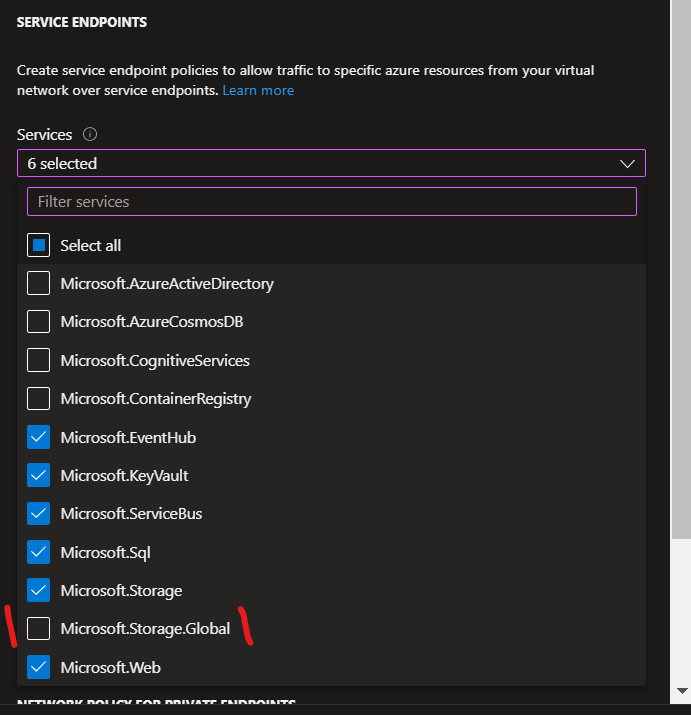Check Microsoft.AzureActiveDirectory checkbox

pyautogui.click(x=38, y=283)
